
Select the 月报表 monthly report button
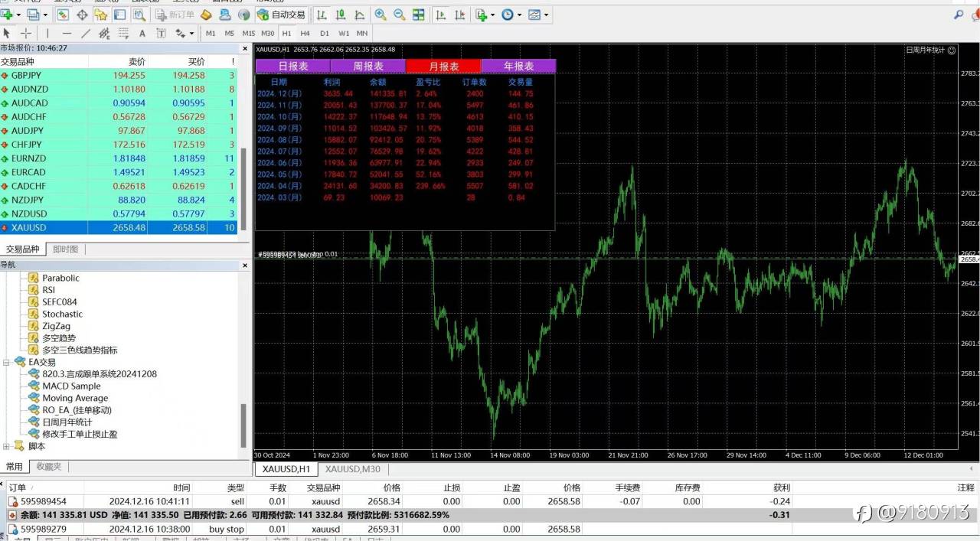443,67
